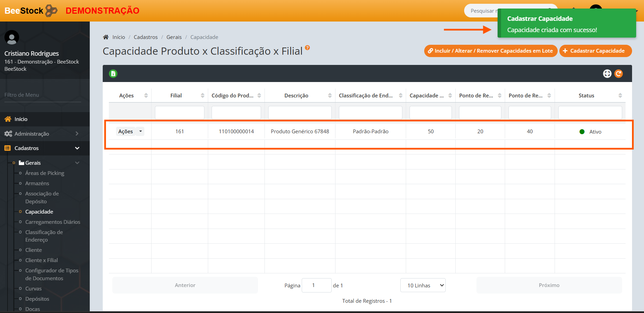
Task: Click the home icon in breadcrumb
Action: tap(106, 37)
